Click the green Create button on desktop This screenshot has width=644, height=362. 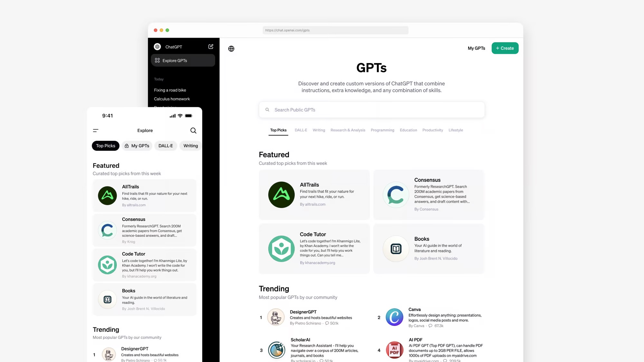pos(504,48)
